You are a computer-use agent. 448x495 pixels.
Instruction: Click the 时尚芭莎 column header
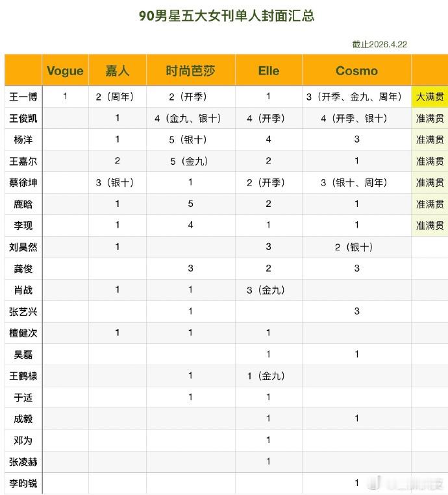coord(190,71)
